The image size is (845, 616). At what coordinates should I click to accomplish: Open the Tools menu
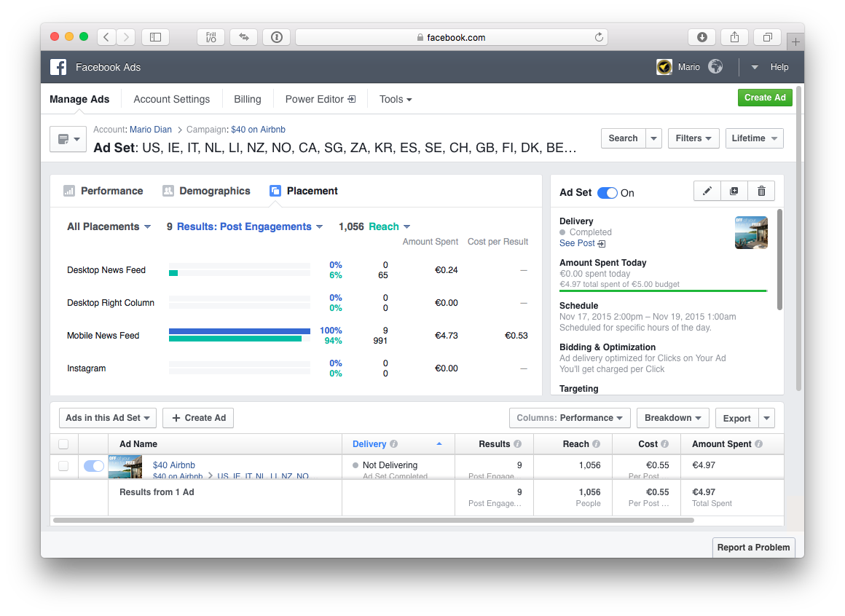tap(396, 99)
